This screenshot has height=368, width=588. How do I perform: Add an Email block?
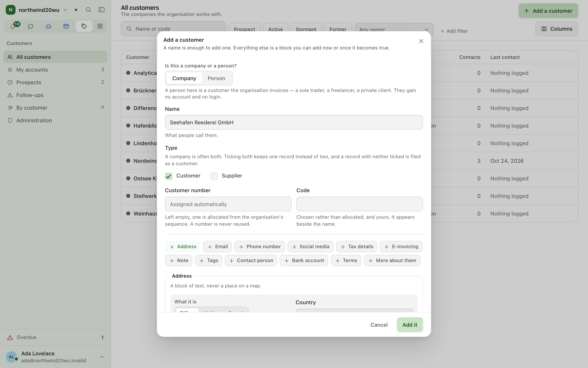pos(217,247)
